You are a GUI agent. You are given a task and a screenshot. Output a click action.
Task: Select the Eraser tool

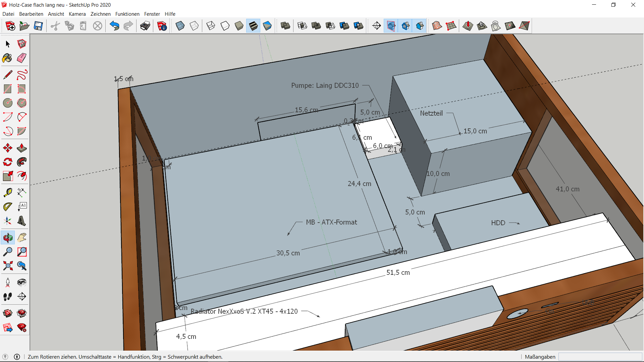tap(22, 58)
